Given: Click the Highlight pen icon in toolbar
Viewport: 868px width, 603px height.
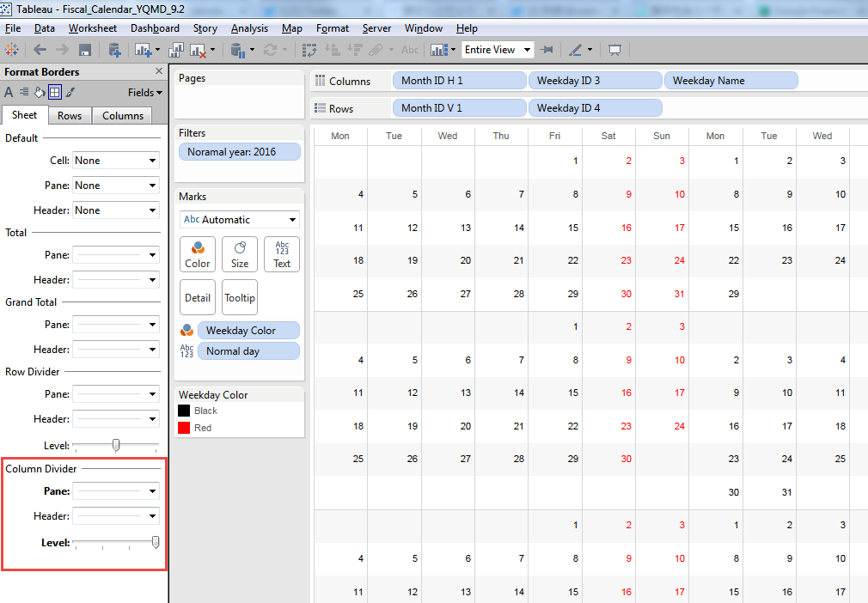Looking at the screenshot, I should (576, 51).
